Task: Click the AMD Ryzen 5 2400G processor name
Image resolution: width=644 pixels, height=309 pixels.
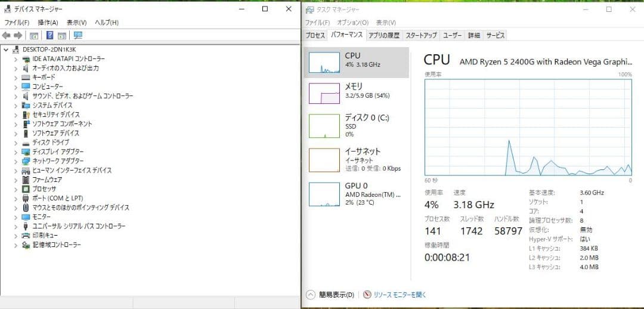Action: [x=546, y=61]
